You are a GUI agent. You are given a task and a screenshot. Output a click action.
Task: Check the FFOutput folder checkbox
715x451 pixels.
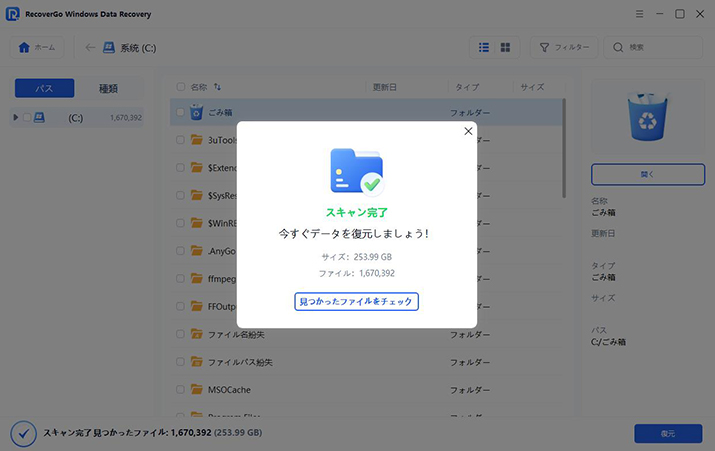coord(181,306)
